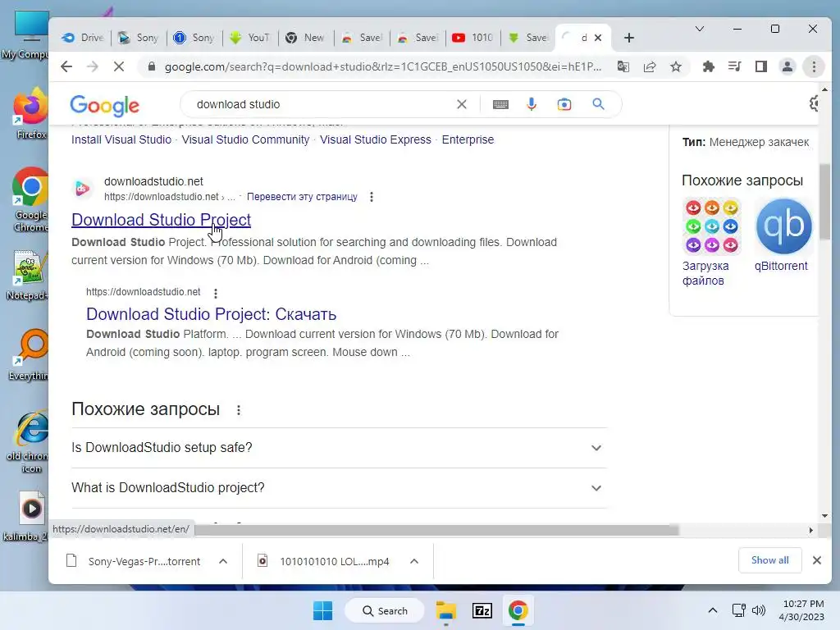Open the Chrome profile avatar

787,66
